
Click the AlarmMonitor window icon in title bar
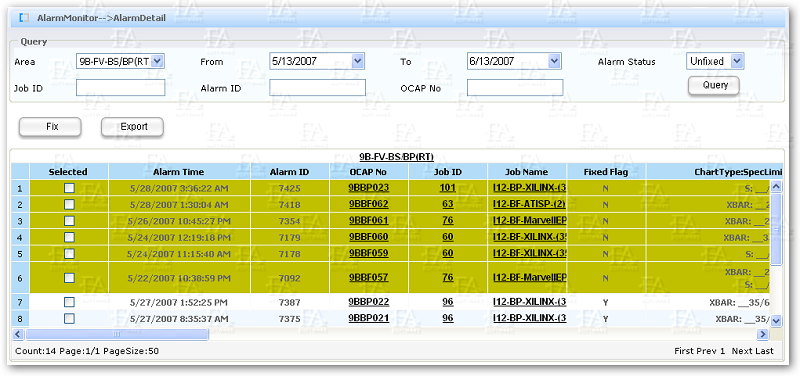(23, 17)
